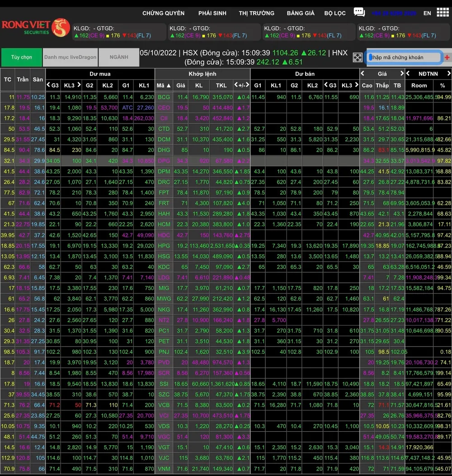Open the chat speech bubble icon

pos(359,12)
